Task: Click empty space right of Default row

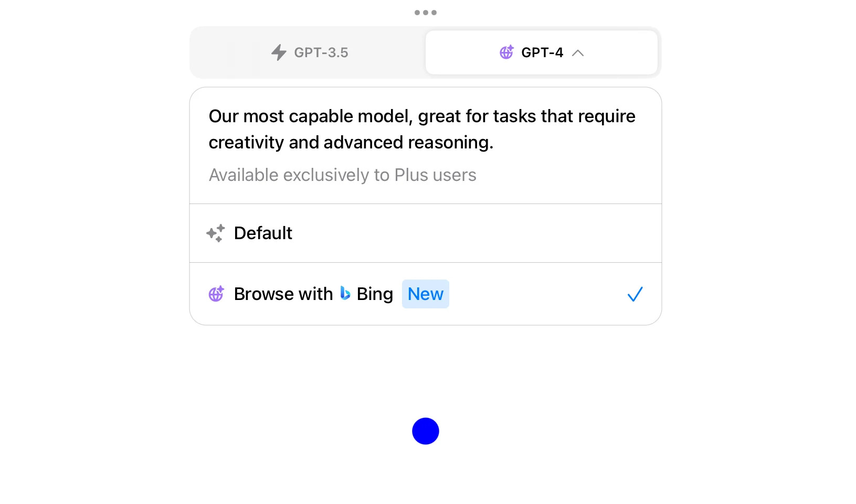Action: point(472,233)
